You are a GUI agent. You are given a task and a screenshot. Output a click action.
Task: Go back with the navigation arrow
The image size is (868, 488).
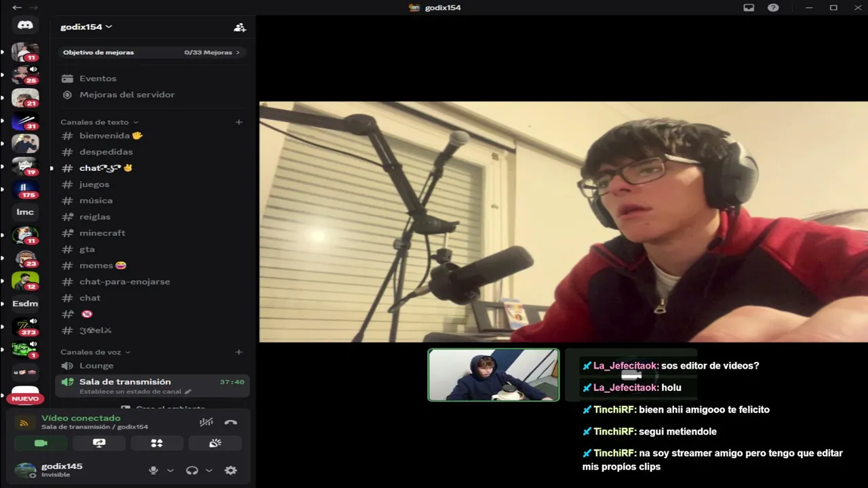(16, 7)
